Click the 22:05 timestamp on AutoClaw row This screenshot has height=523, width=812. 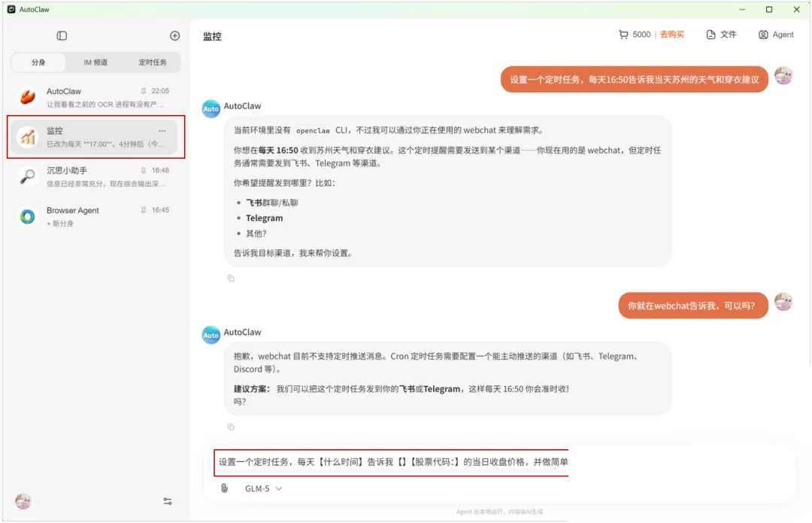(161, 91)
